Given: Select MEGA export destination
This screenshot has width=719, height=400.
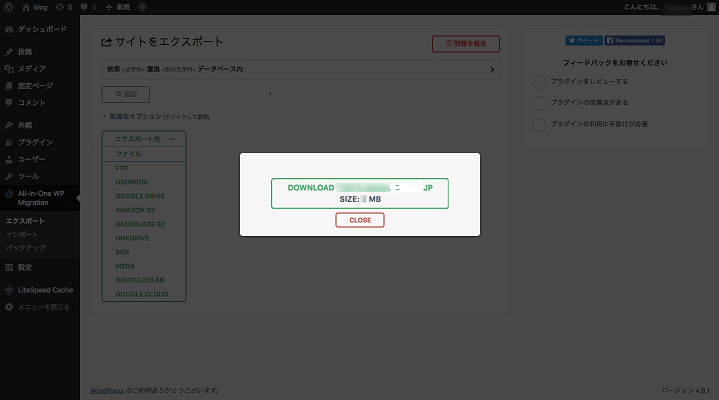Looking at the screenshot, I should (125, 266).
